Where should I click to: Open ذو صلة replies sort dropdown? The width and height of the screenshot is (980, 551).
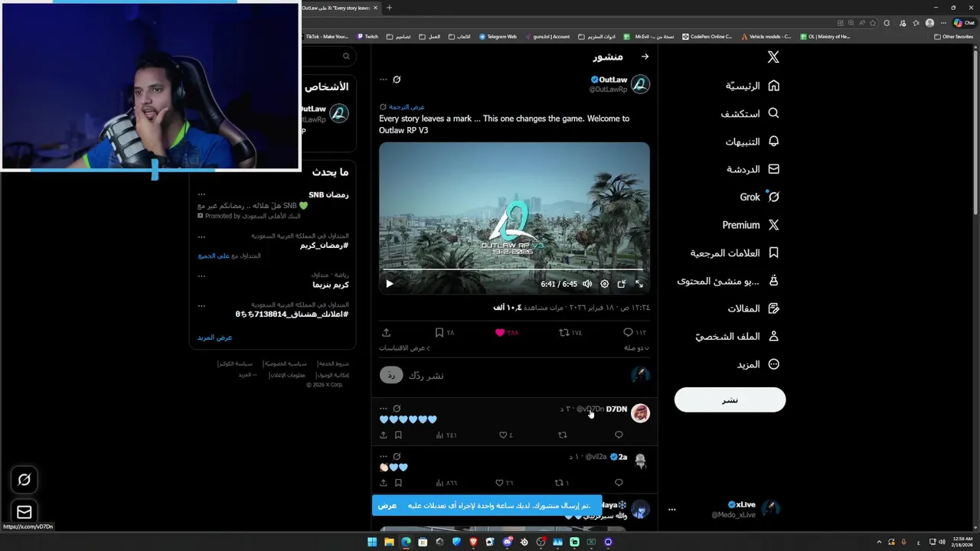pyautogui.click(x=636, y=348)
